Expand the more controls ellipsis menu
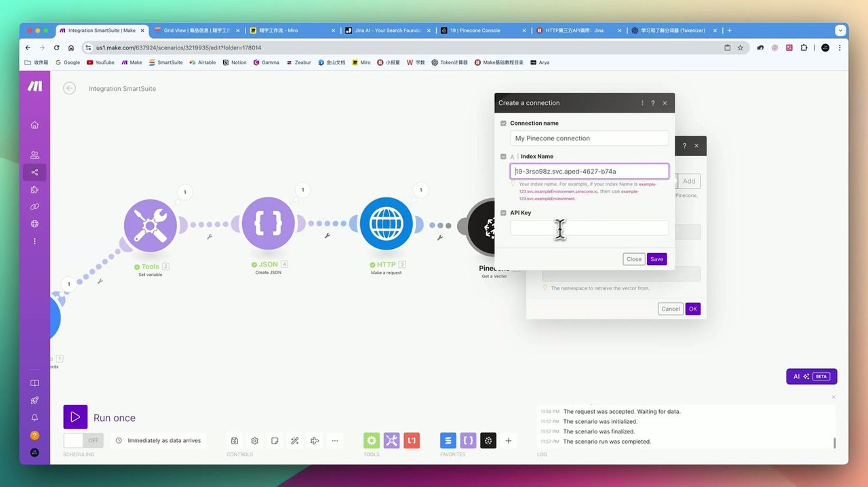The width and height of the screenshot is (868, 487). pos(335,441)
